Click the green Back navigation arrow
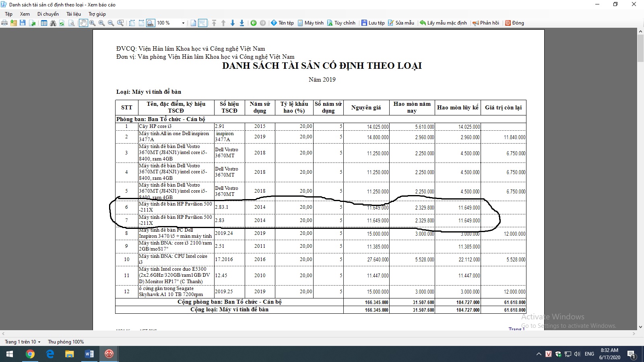Screen dimensions: 644x362 point(254,23)
